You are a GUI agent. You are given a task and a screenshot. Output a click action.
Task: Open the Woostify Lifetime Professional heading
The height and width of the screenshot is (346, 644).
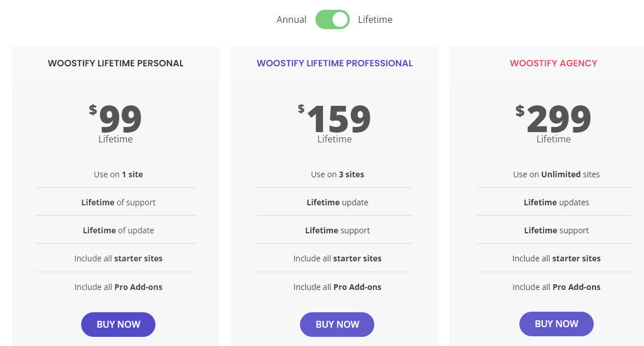click(x=335, y=63)
